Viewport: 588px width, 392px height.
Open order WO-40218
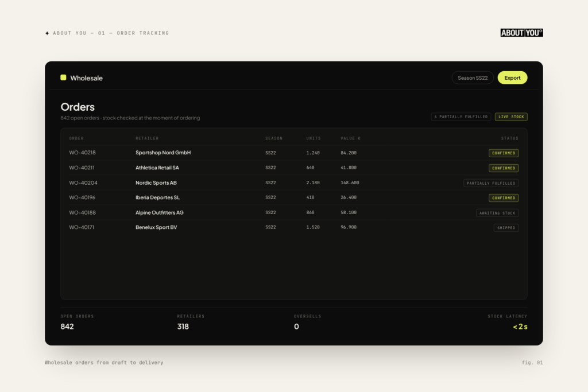pyautogui.click(x=82, y=153)
